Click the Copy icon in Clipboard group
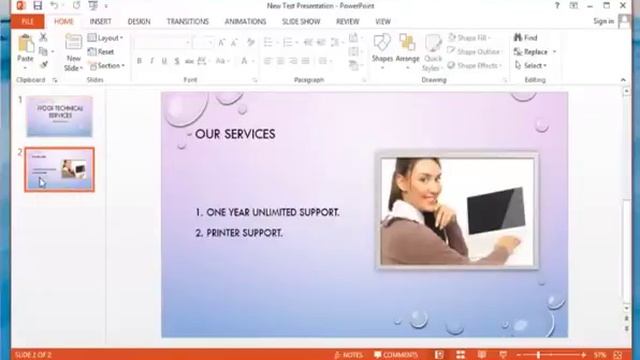This screenshot has width=640, height=360. pos(43,51)
